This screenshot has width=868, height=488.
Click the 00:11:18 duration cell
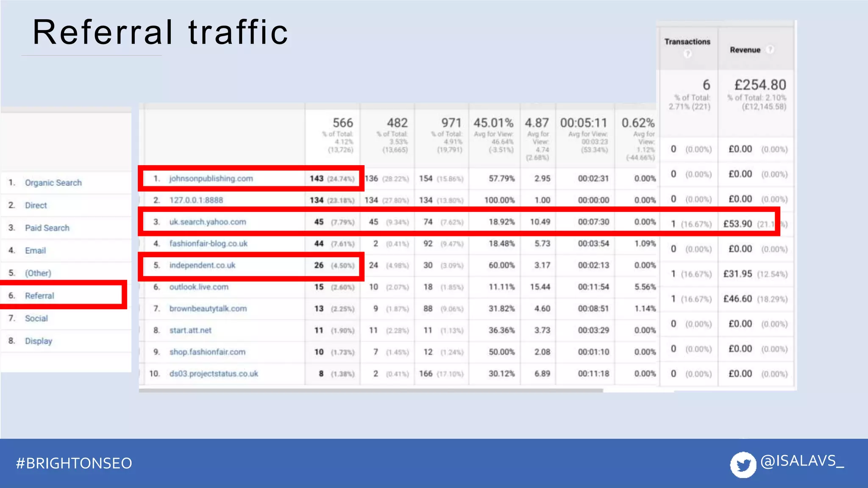click(594, 374)
